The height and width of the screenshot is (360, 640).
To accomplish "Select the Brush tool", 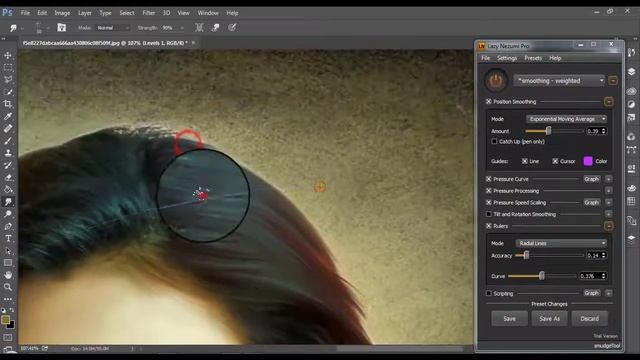I will click(8, 141).
